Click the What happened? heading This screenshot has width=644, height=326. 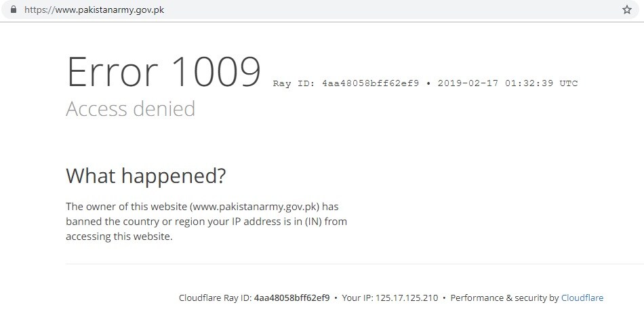pos(146,176)
